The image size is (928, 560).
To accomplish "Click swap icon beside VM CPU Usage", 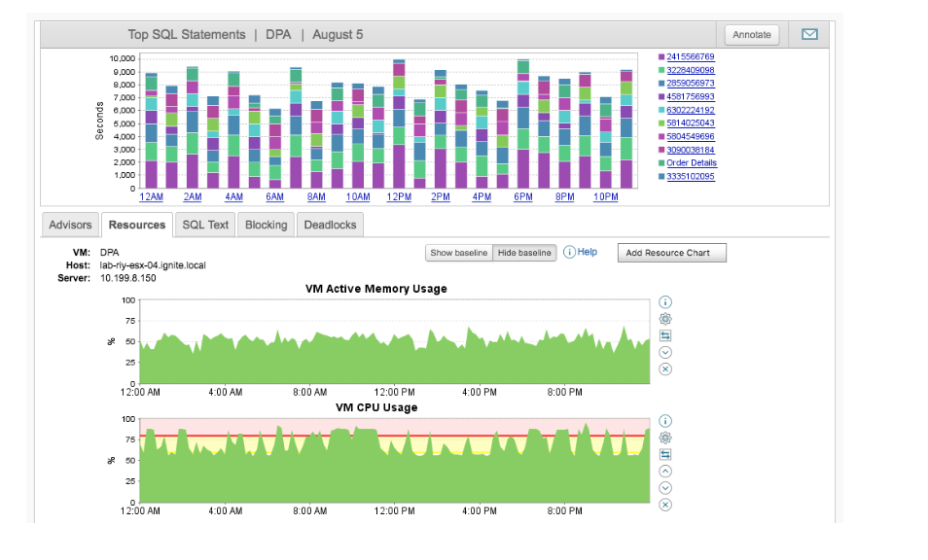I will [x=665, y=455].
